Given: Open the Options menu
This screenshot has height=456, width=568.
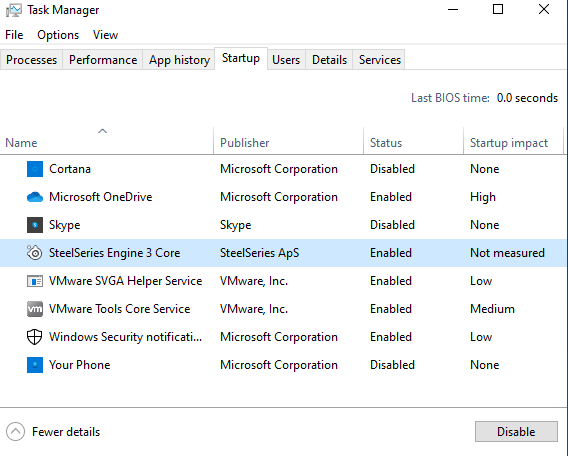Looking at the screenshot, I should [58, 35].
